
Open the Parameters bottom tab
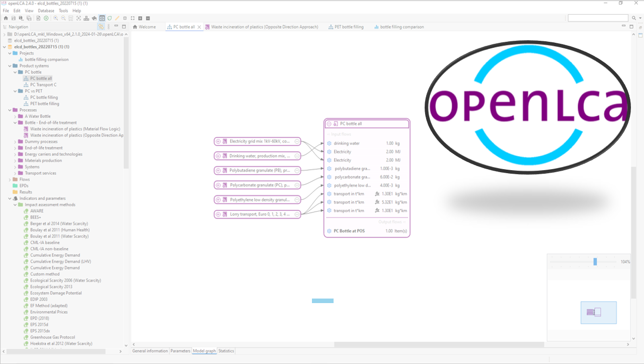181,351
